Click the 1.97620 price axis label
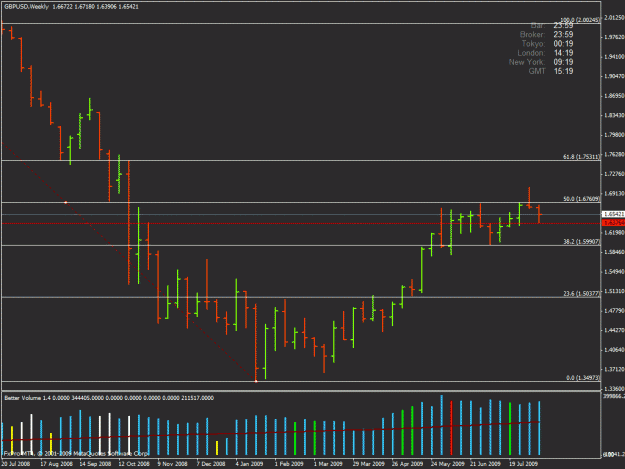625x469 pixels. 614,37
